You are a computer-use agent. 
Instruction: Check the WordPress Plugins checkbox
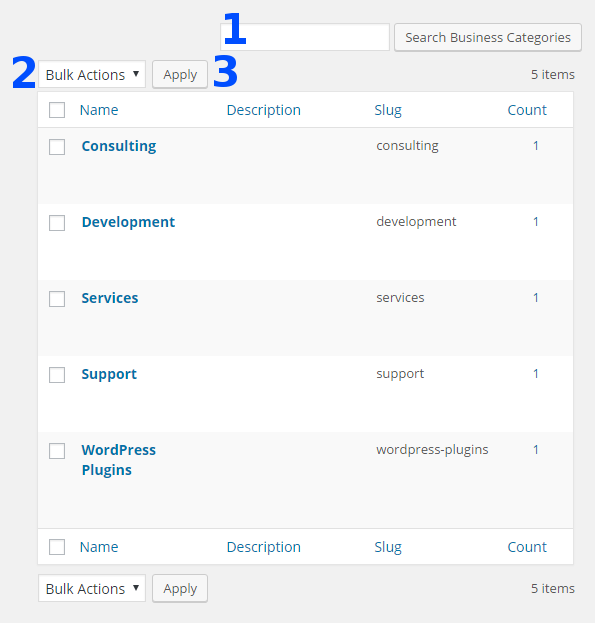(57, 451)
